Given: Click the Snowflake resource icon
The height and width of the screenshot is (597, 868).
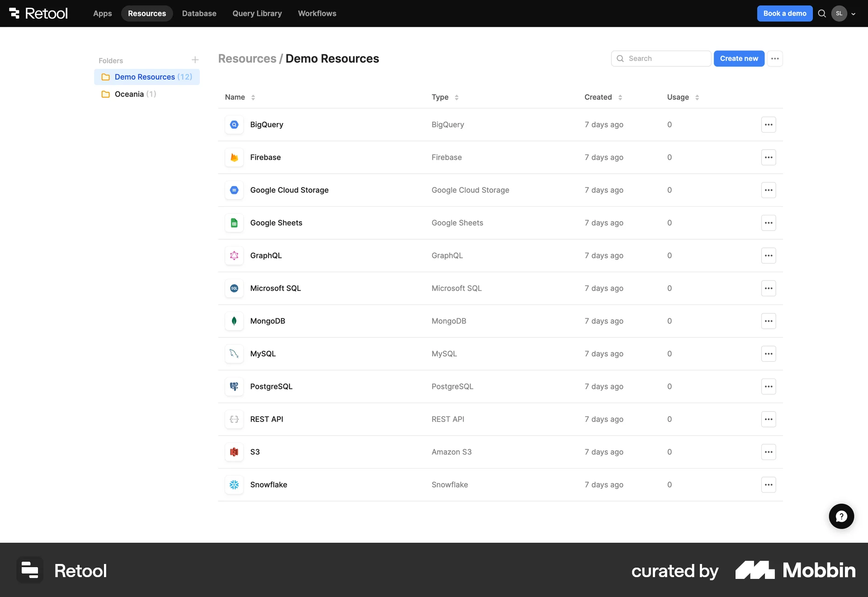Looking at the screenshot, I should point(234,484).
